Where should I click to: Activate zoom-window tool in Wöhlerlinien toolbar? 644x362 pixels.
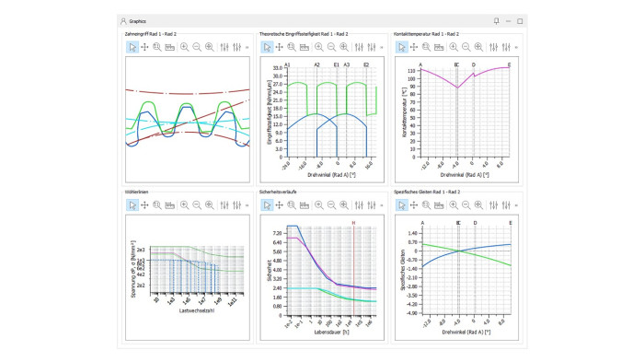[157, 204]
